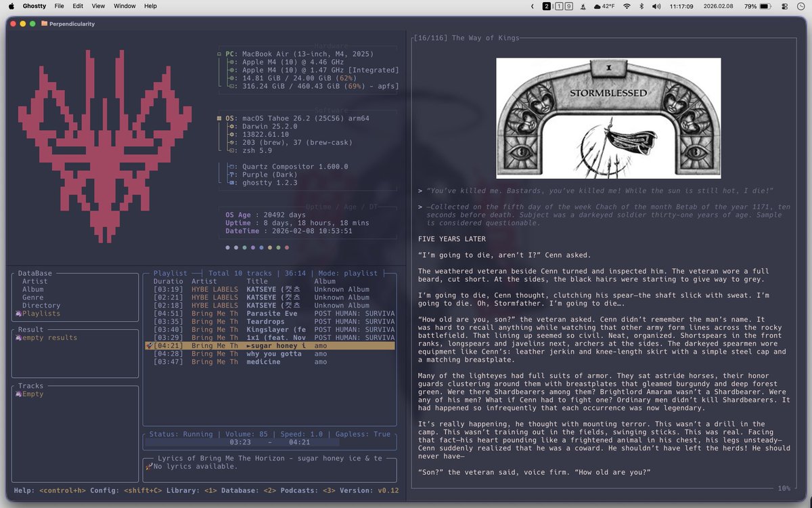This screenshot has width=812, height=508.
Task: Select Playlists in DataBase panel
Action: pos(41,314)
